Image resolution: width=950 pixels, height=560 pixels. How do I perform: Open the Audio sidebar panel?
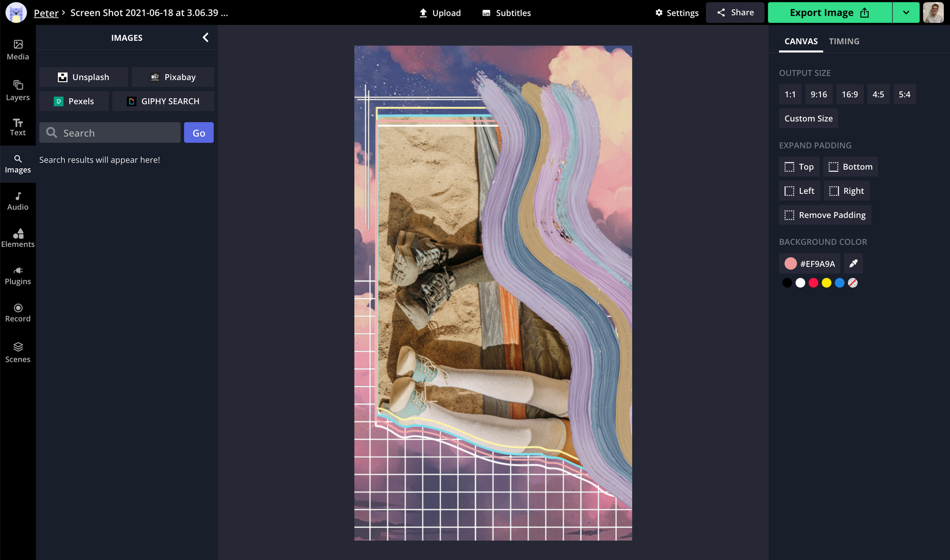(18, 201)
